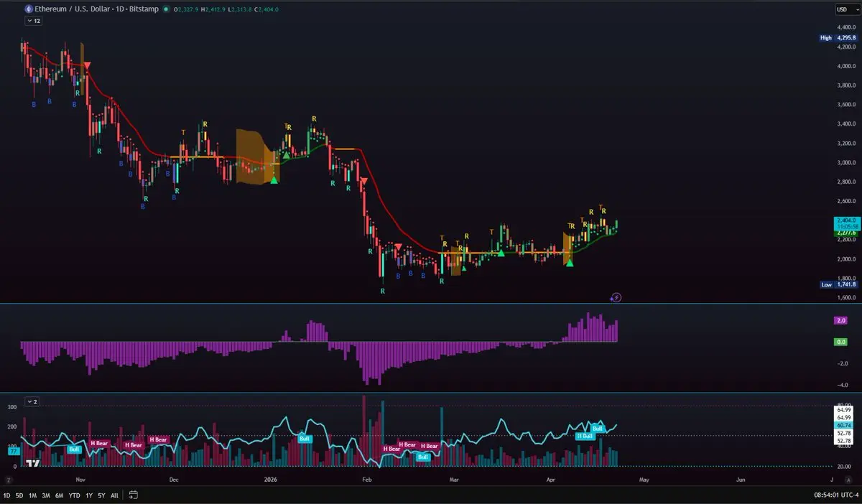Click the 77 value label on left scale
The image size is (862, 504).
point(12,452)
